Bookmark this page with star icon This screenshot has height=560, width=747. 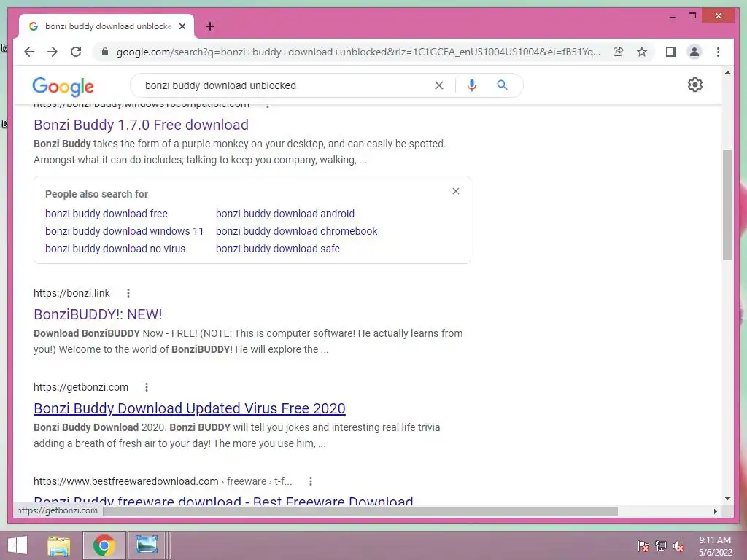coord(642,52)
